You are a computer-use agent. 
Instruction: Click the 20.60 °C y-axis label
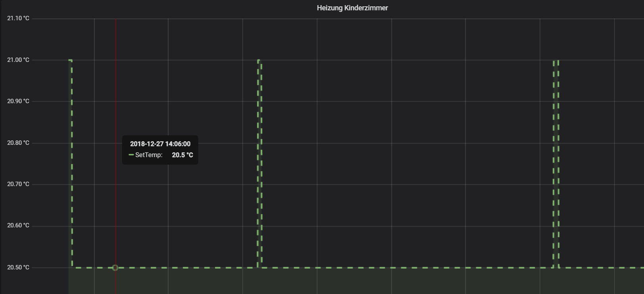18,225
